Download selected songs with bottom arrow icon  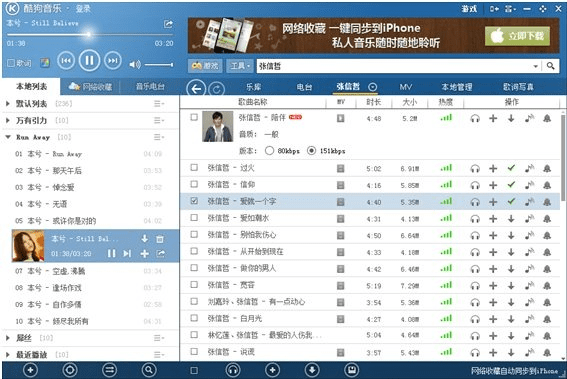point(312,370)
